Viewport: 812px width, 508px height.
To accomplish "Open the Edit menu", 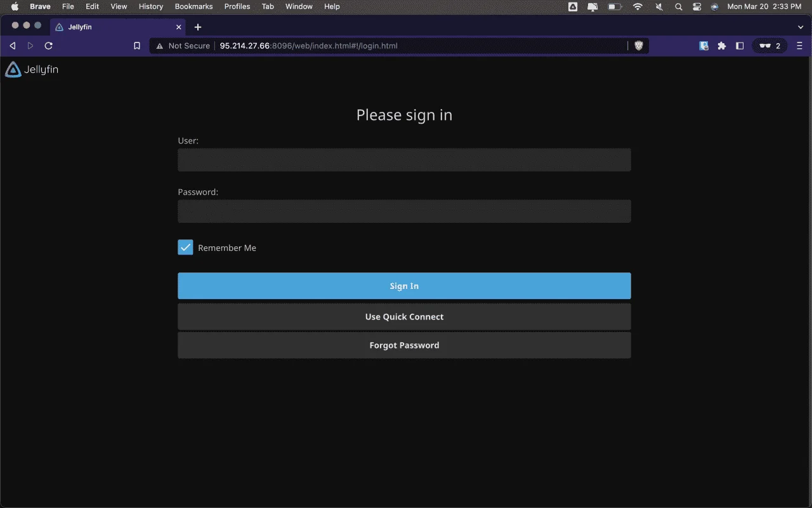I will tap(93, 6).
